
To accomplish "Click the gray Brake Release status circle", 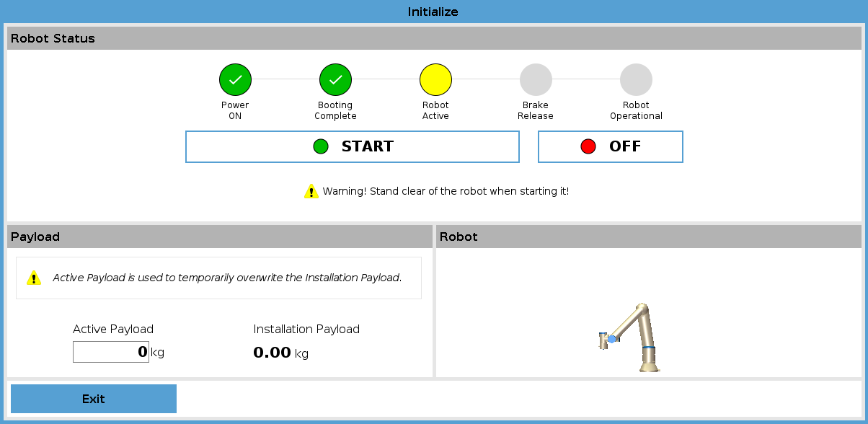I will 536,80.
